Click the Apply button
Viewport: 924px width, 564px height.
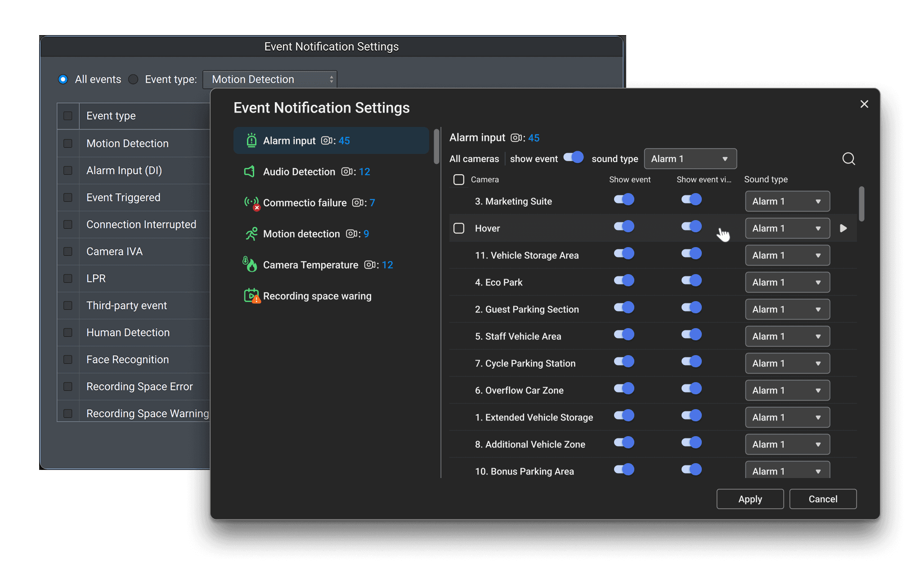click(750, 499)
